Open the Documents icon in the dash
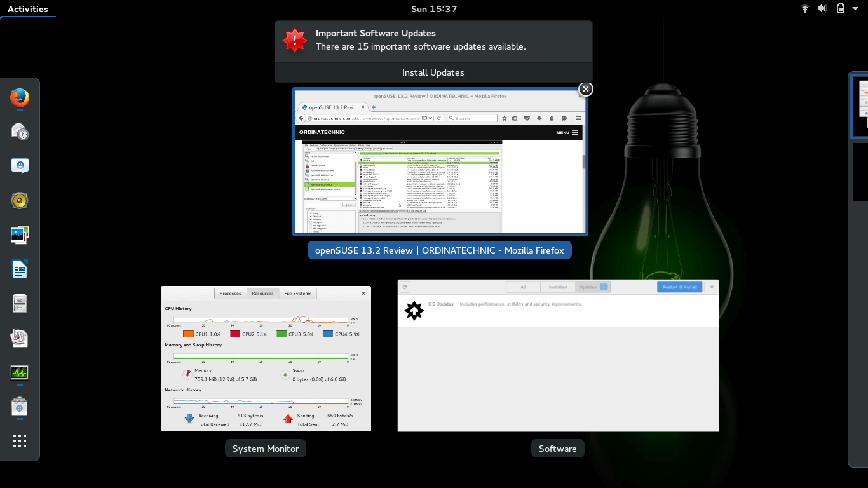The height and width of the screenshot is (488, 868). pyautogui.click(x=20, y=337)
